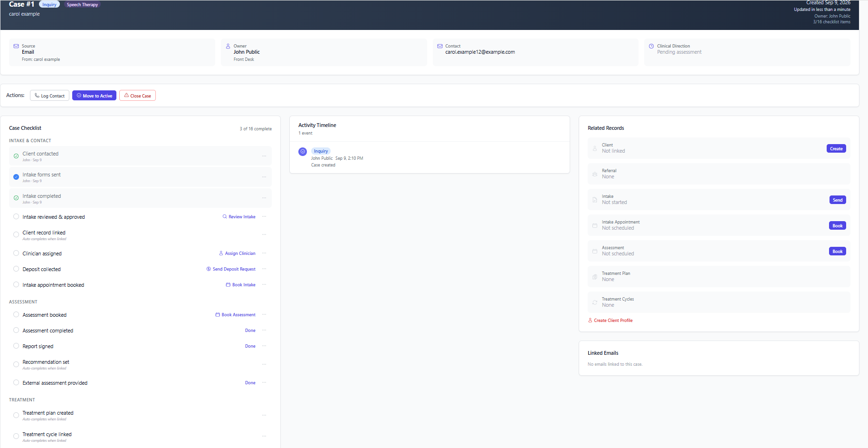Click the envelope icon beside Contact email

click(440, 46)
